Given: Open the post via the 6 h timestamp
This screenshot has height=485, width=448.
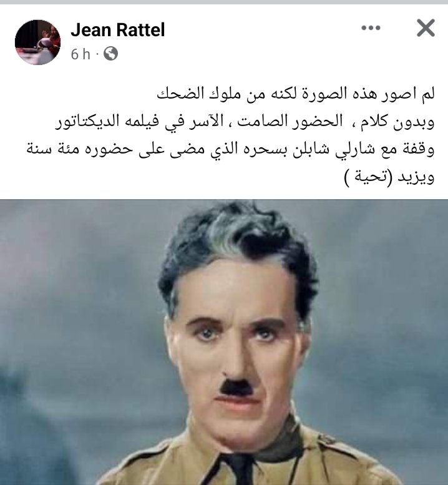Looking at the screenshot, I should 80,54.
